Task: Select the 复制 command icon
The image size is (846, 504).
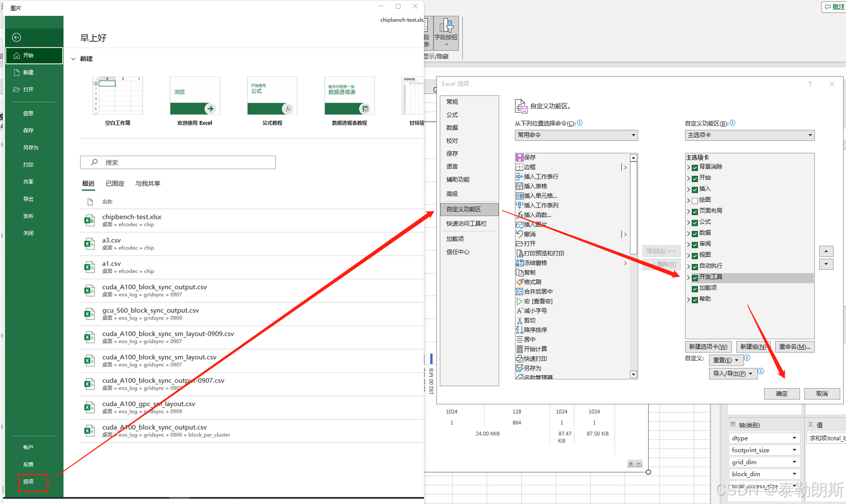Action: point(519,273)
